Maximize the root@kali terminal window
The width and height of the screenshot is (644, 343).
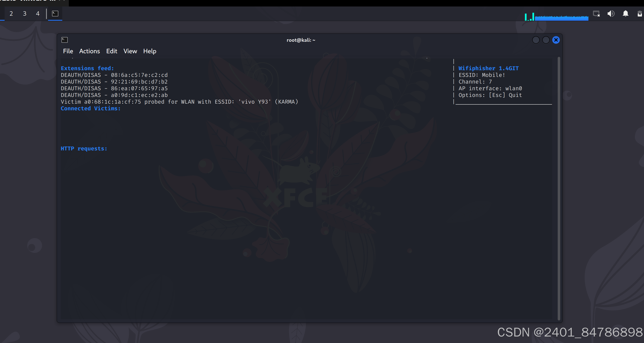[x=546, y=40]
